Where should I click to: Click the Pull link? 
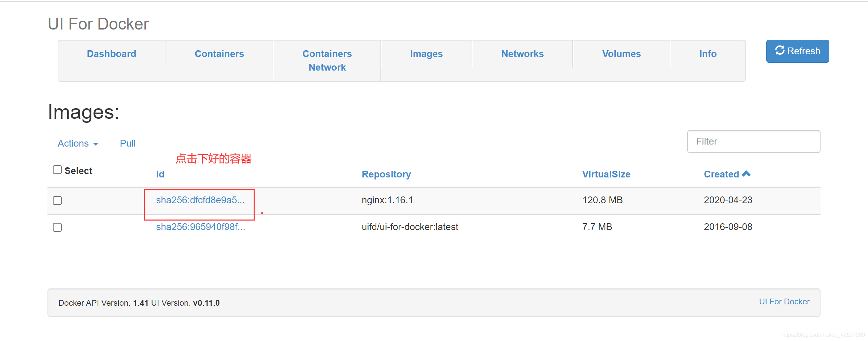[128, 143]
